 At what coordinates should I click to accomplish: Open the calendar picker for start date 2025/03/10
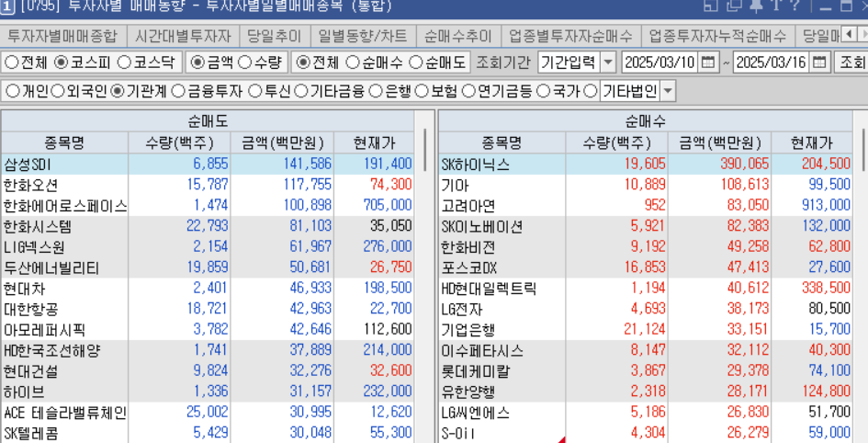pyautogui.click(x=707, y=62)
